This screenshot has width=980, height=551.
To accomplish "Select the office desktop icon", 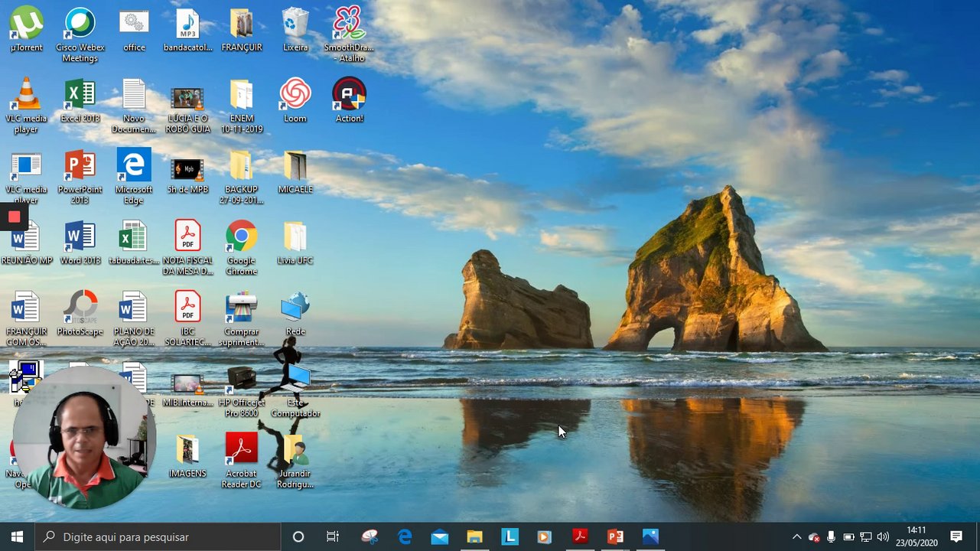I will point(134,30).
